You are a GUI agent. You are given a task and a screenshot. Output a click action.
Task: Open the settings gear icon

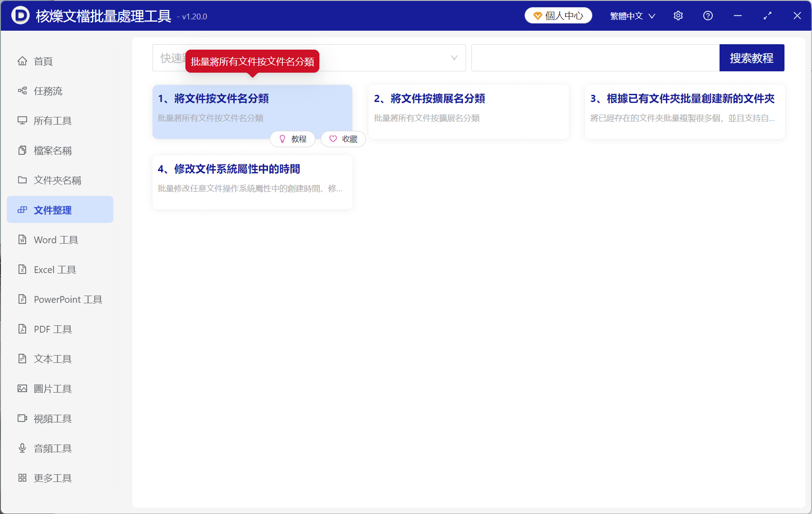[678, 15]
